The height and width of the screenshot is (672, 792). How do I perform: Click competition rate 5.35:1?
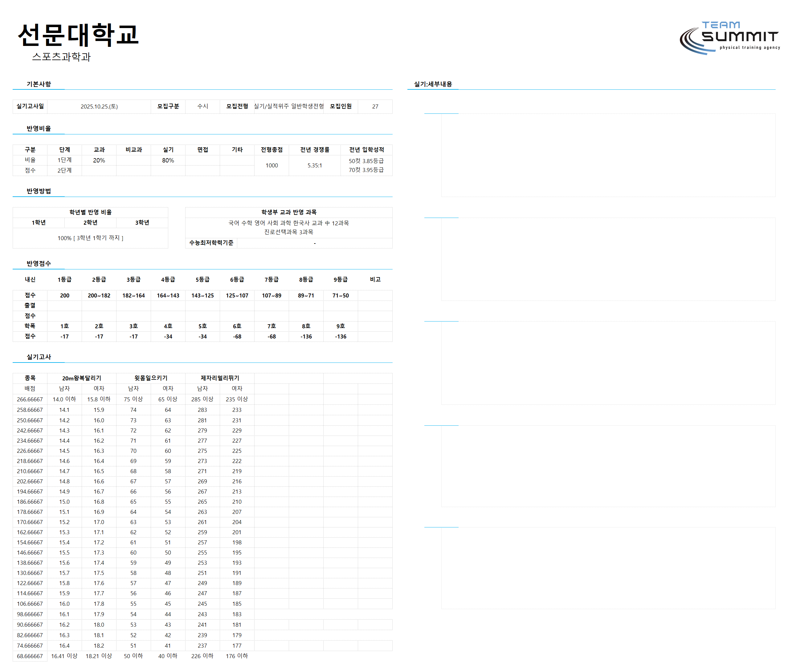tap(315, 165)
